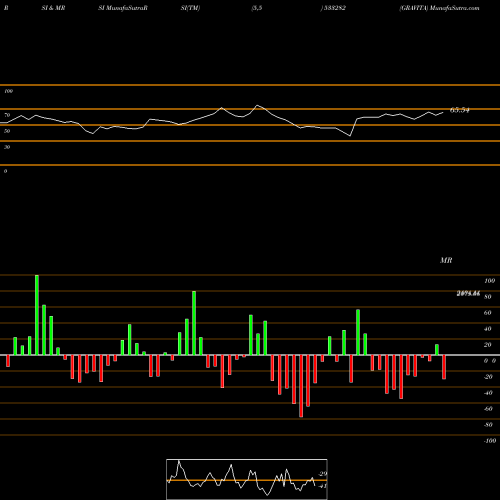Click the RSI line peak above 70
The width and height of the screenshot is (500, 500).
pos(257,106)
